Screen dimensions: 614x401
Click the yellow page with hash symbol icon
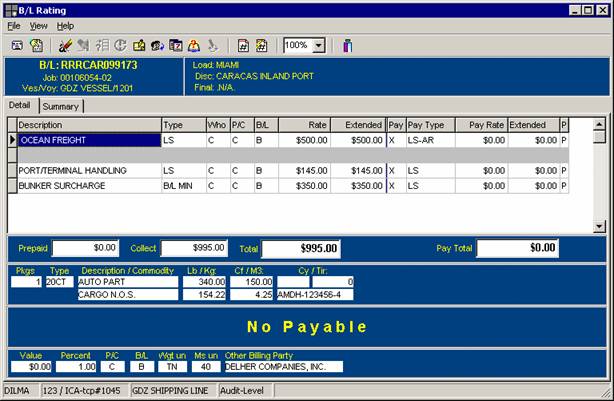click(x=261, y=45)
